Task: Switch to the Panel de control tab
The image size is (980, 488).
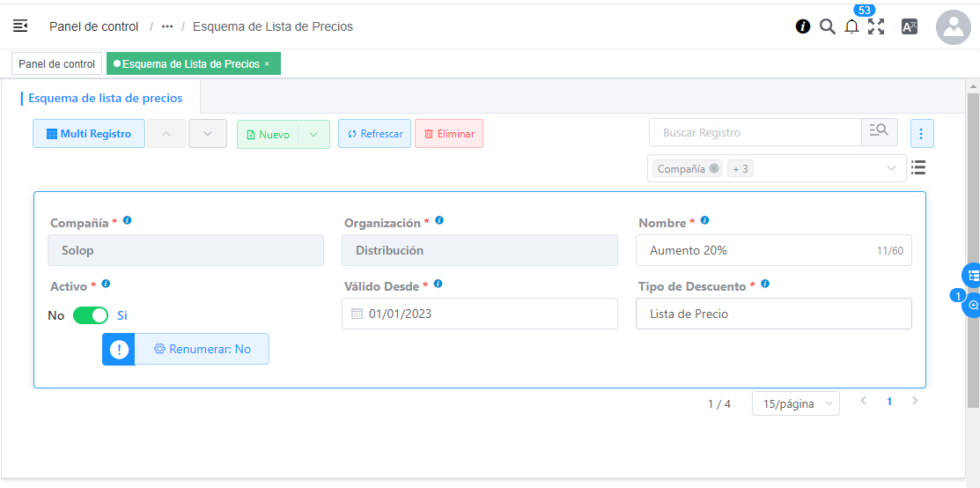Action: 56,64
